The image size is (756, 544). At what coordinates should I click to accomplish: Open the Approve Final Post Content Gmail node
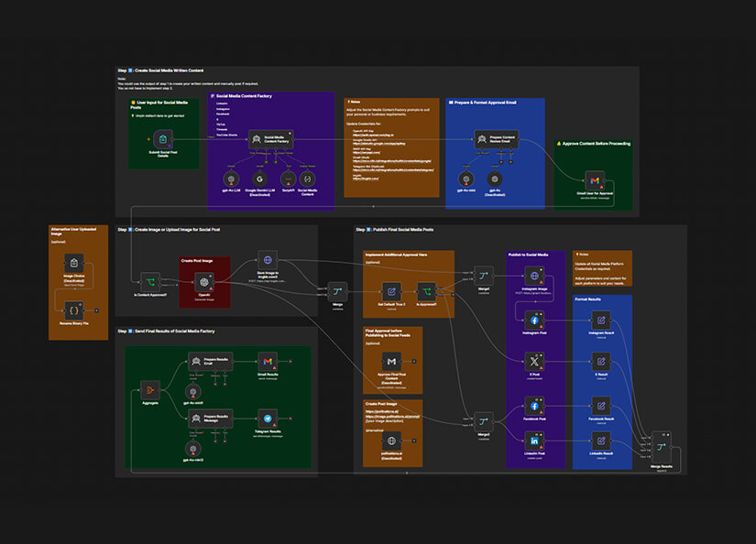[391, 362]
